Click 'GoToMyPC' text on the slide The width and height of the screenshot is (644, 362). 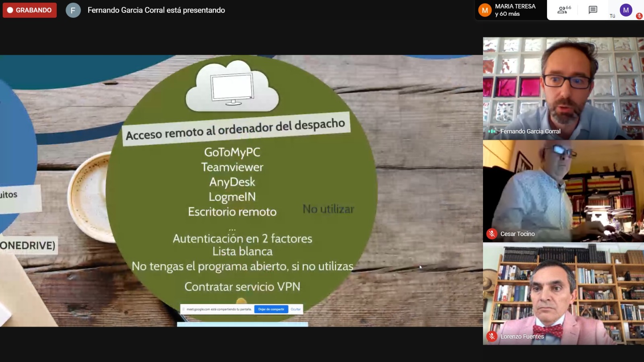(x=232, y=152)
